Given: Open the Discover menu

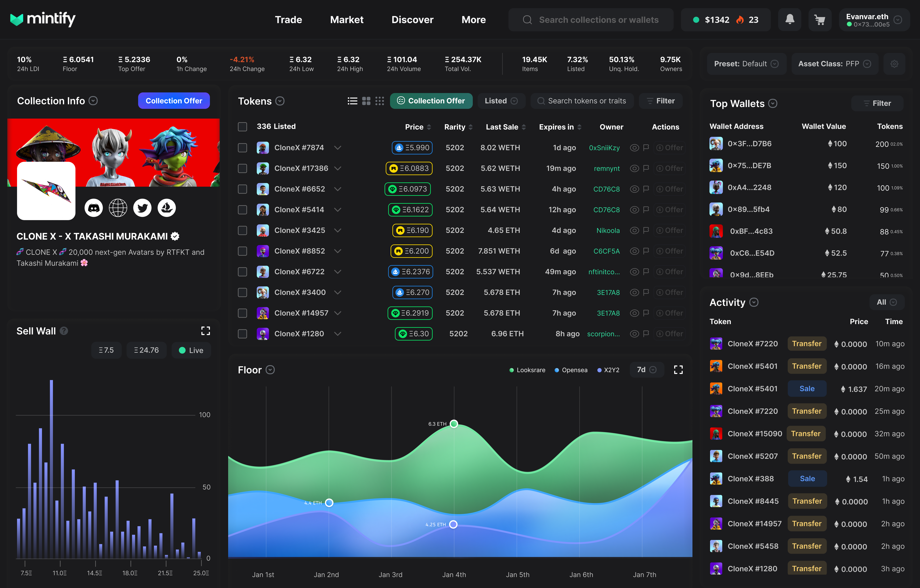Looking at the screenshot, I should [x=412, y=19].
